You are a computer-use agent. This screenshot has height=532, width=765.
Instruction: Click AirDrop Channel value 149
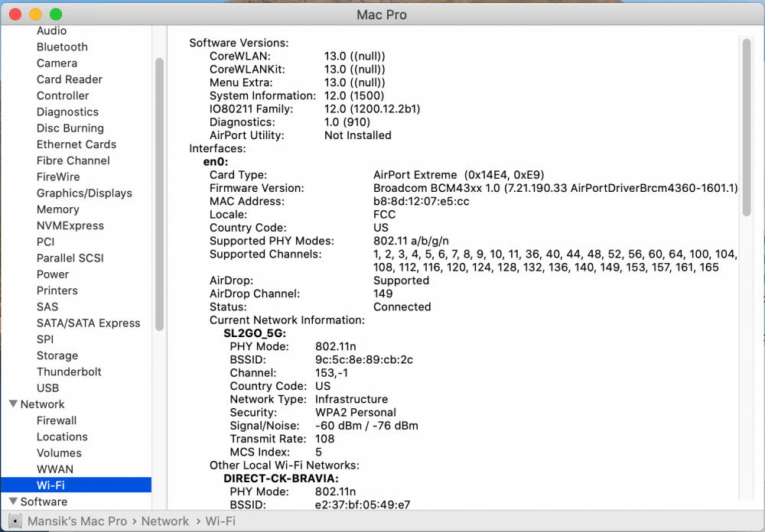[383, 294]
